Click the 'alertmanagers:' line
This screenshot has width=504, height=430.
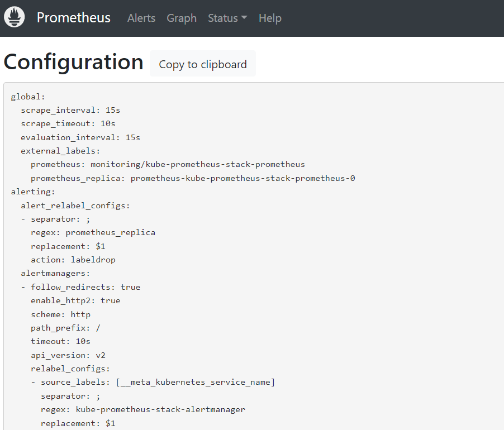(x=55, y=273)
